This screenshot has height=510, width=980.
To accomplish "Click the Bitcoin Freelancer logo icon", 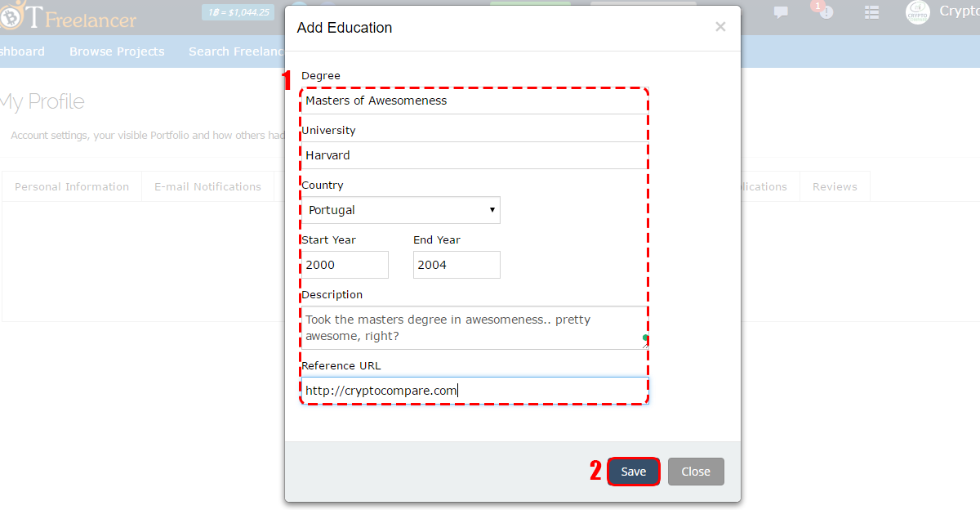I will click(x=10, y=16).
